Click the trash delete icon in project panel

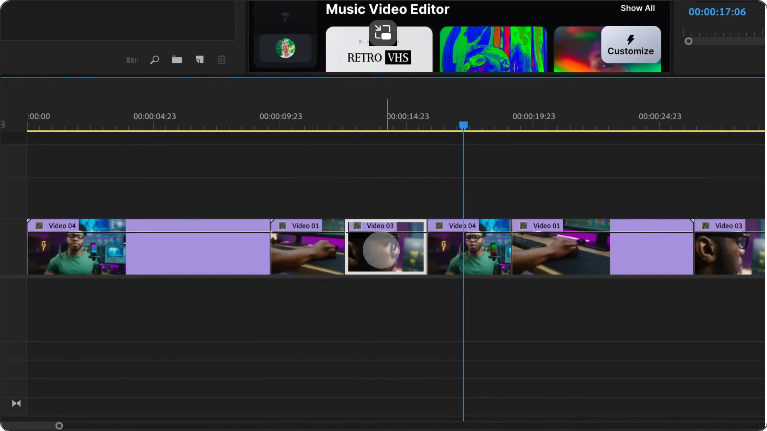pyautogui.click(x=222, y=60)
